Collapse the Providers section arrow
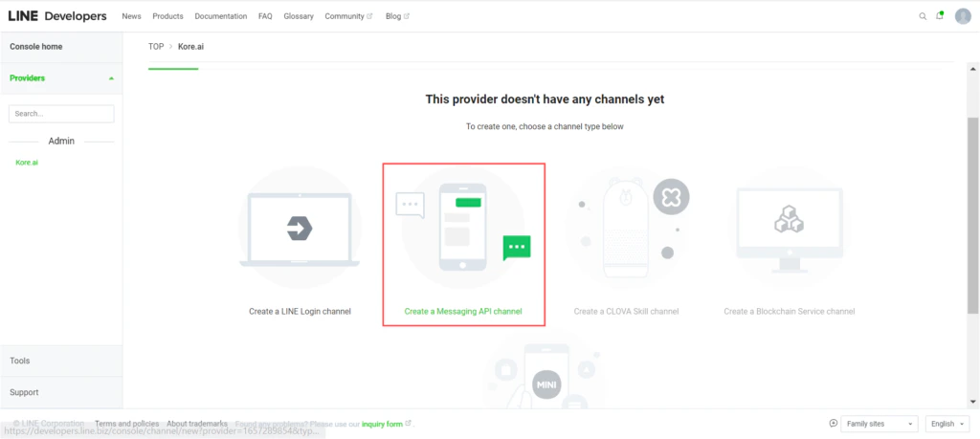Screen dimensions: 980x439 click(x=111, y=78)
